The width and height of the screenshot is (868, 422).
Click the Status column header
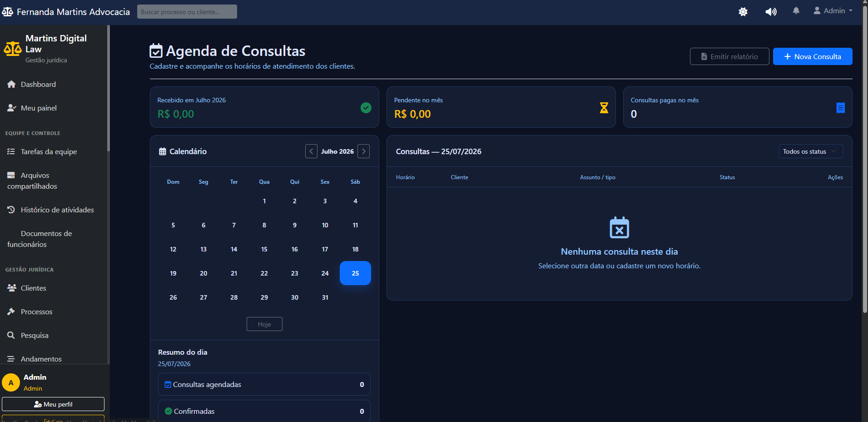point(727,177)
